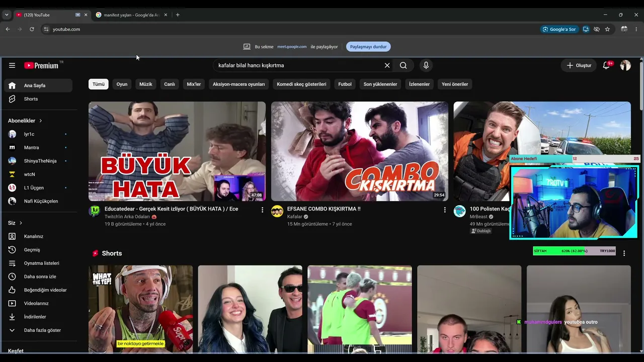Open Videolarınız in the sidebar
644x362 pixels.
(x=38, y=304)
